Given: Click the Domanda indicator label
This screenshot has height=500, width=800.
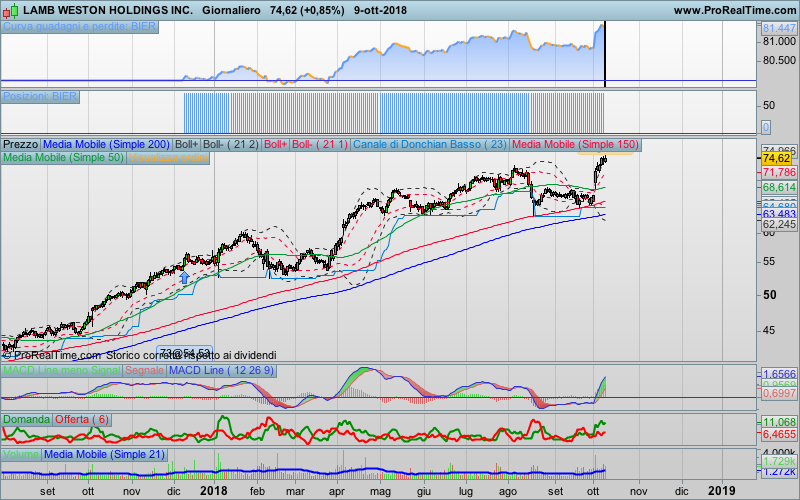Looking at the screenshot, I should [27, 419].
